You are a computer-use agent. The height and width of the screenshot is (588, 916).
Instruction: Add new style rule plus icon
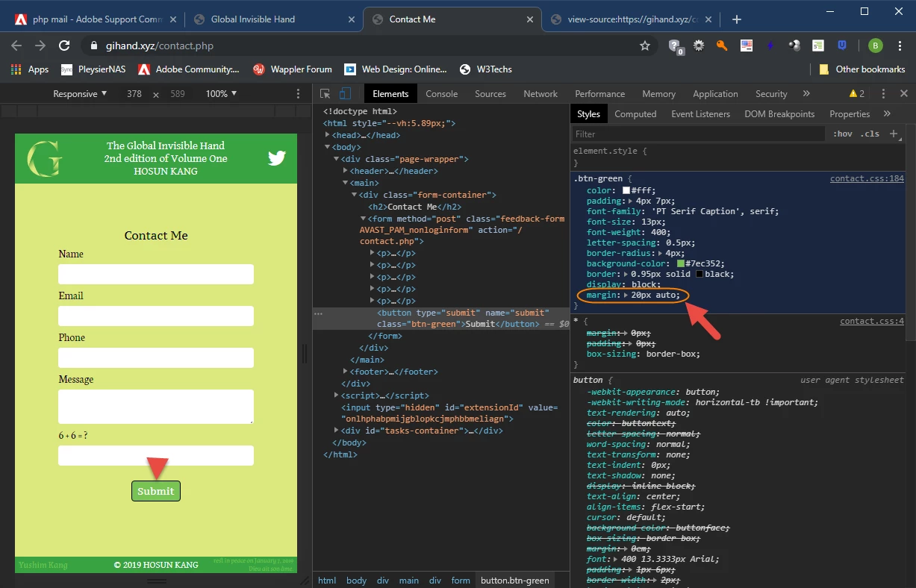[894, 134]
